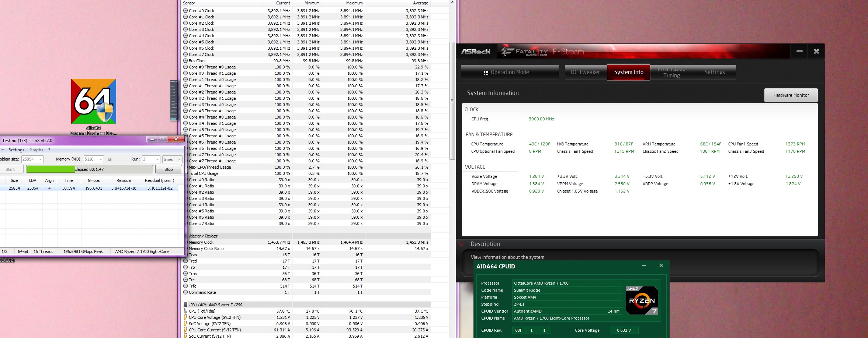Click the grid icon on Operation Mode
Image resolution: width=868 pixels, height=338 pixels.
pos(486,73)
